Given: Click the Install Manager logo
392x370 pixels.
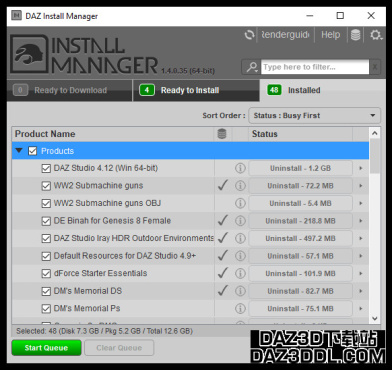Looking at the screenshot, I should 84,54.
